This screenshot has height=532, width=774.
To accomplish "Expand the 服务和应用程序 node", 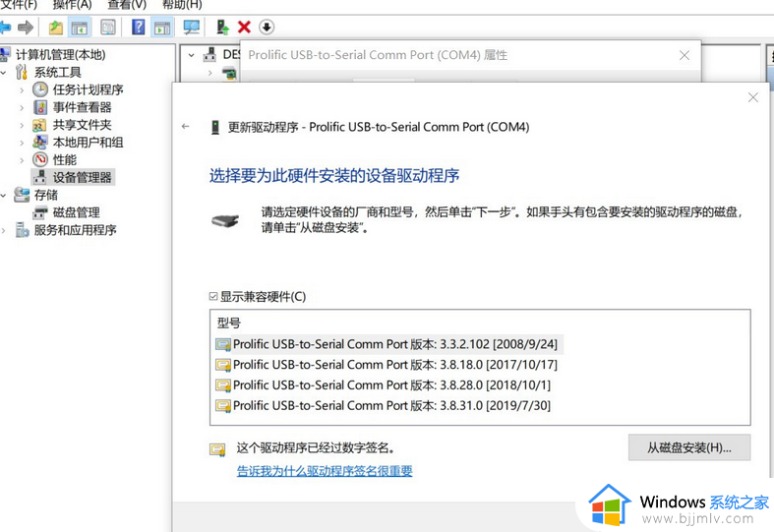I will (4, 230).
